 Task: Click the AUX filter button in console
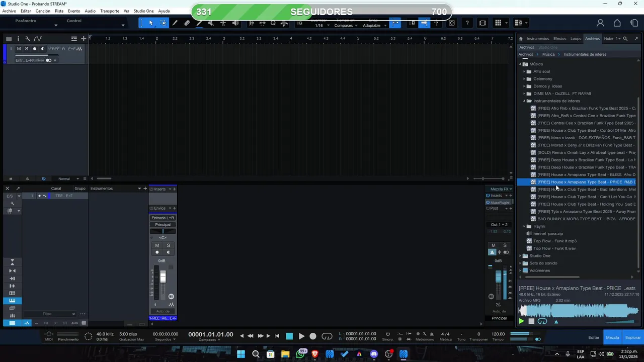[x=74, y=323]
